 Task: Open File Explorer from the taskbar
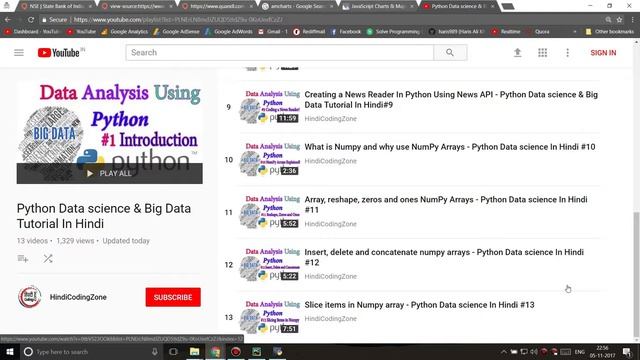pos(194,351)
